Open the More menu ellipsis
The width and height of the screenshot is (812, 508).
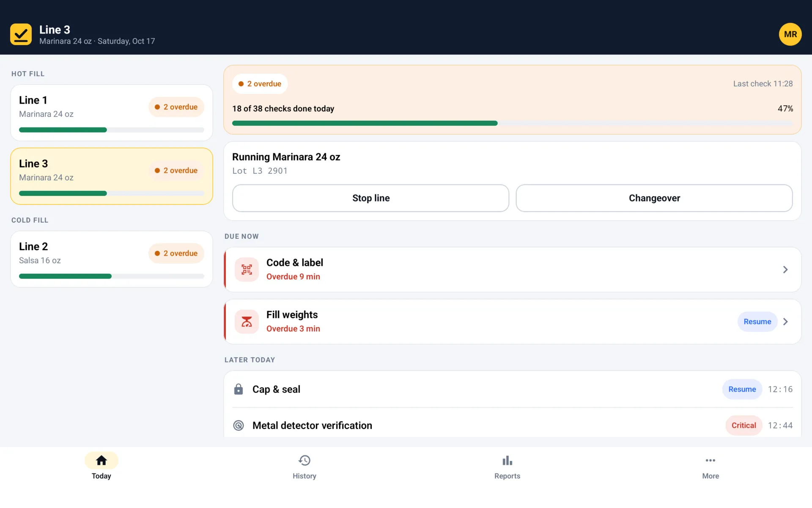(x=710, y=460)
